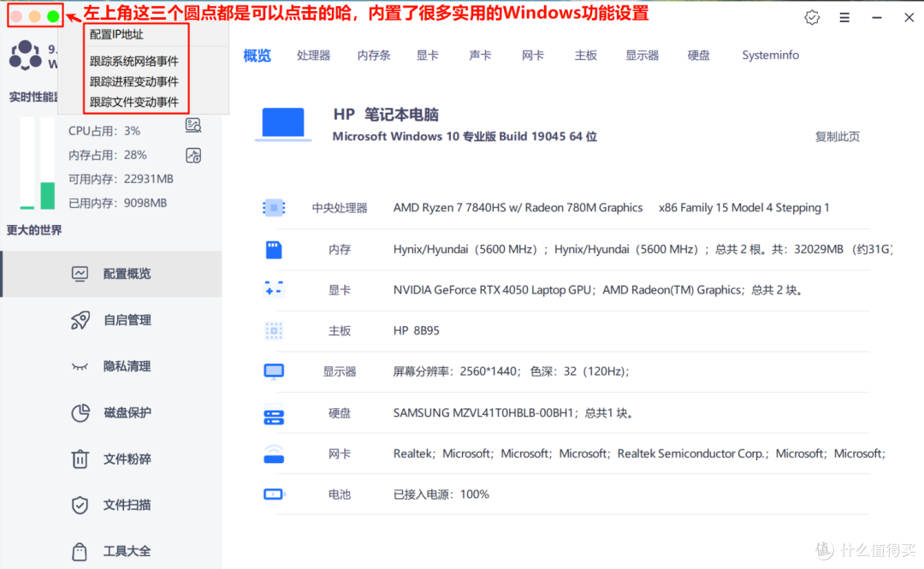The width and height of the screenshot is (924, 569).
Task: Open the skin/badge icon in title bar
Action: click(812, 18)
